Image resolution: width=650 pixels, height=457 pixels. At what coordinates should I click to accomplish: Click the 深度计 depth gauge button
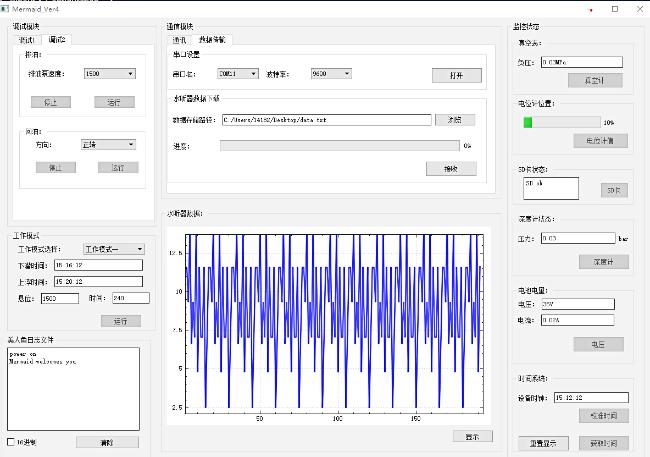[x=604, y=262]
